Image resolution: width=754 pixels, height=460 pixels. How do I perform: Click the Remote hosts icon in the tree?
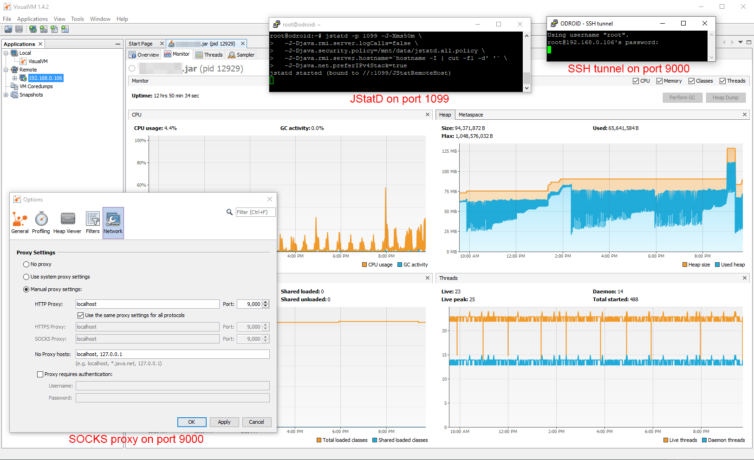14,70
